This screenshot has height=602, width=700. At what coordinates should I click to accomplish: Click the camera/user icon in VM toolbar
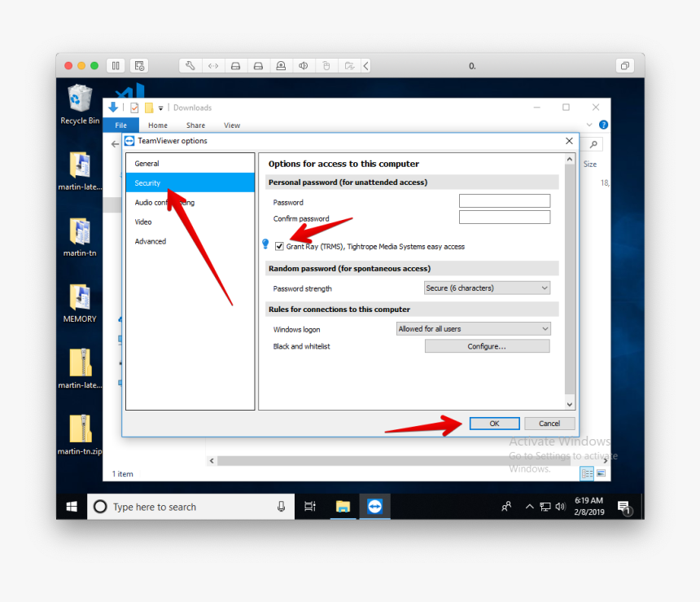tap(281, 66)
